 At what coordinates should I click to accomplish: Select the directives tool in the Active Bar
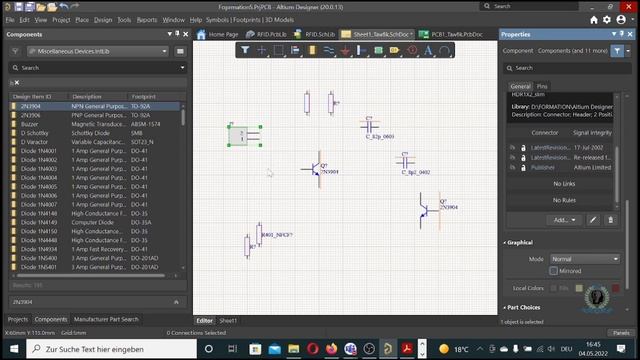[x=412, y=50]
